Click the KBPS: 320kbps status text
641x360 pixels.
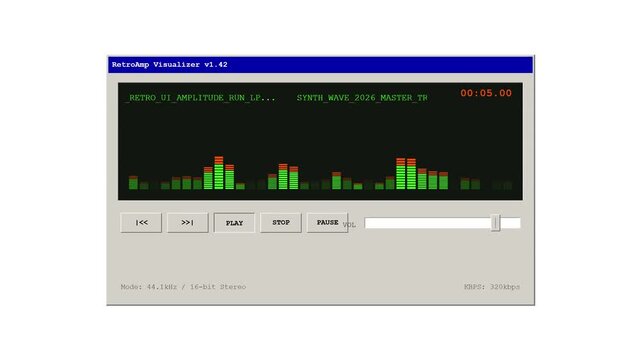(x=492, y=287)
